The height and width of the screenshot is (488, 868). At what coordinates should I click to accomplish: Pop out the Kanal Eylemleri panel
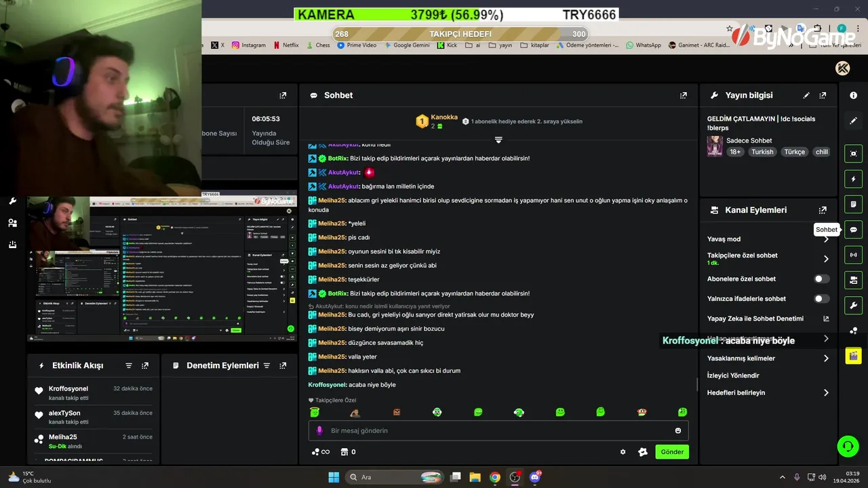[823, 210]
